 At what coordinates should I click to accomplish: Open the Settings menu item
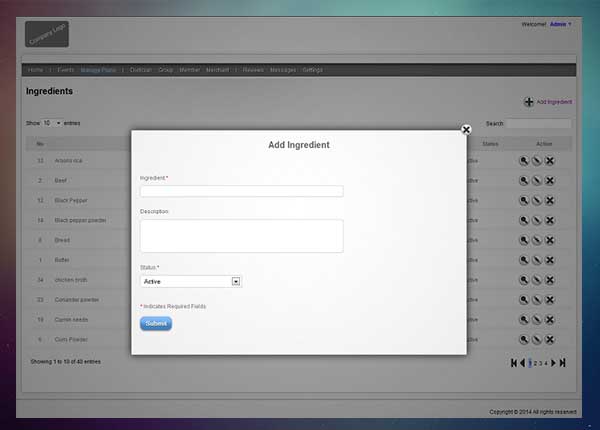pyautogui.click(x=312, y=70)
